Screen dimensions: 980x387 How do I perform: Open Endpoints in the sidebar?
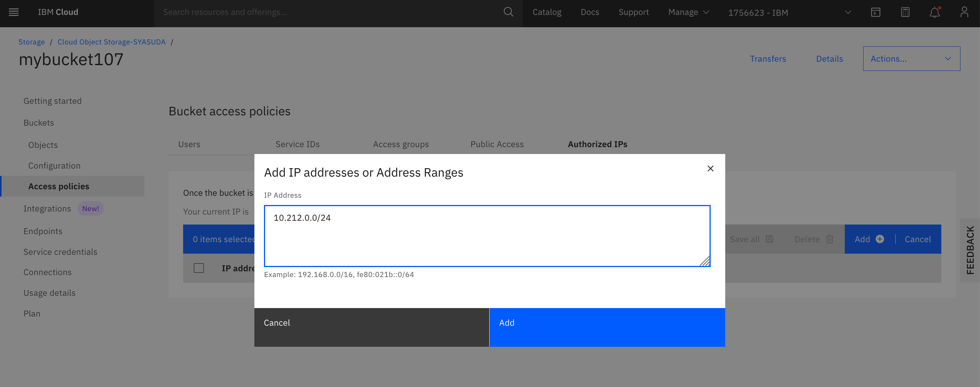43,231
